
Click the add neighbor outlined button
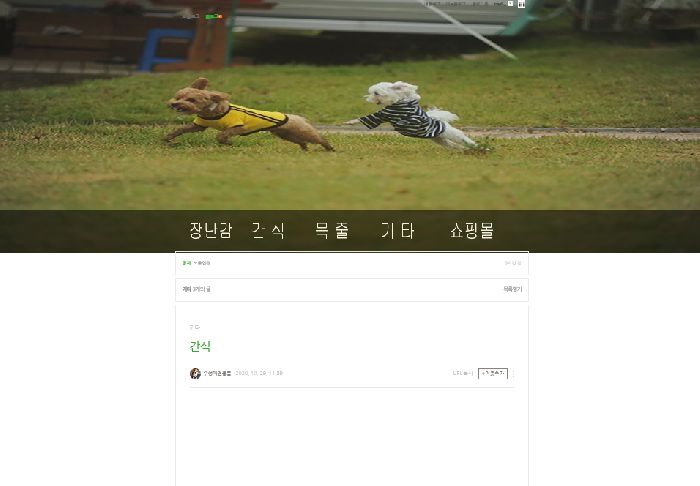click(493, 373)
